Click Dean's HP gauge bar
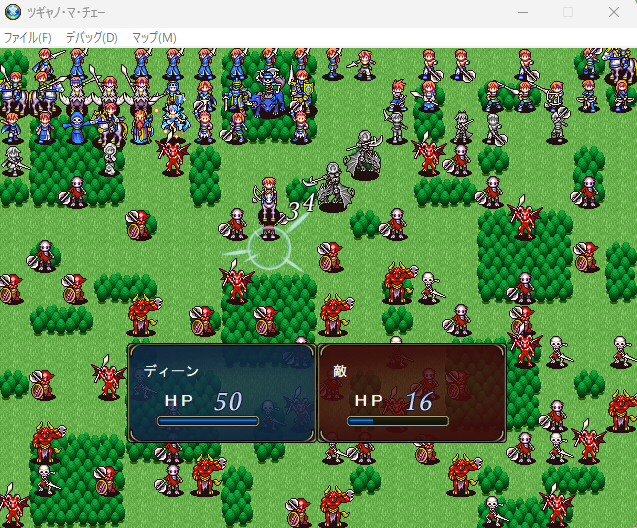The height and width of the screenshot is (528, 637). (207, 421)
